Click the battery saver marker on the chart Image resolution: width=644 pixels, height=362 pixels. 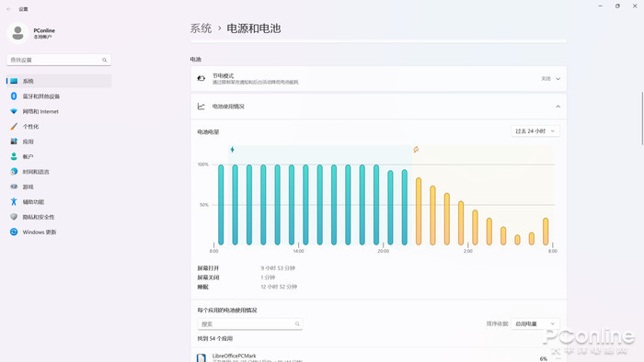point(416,150)
